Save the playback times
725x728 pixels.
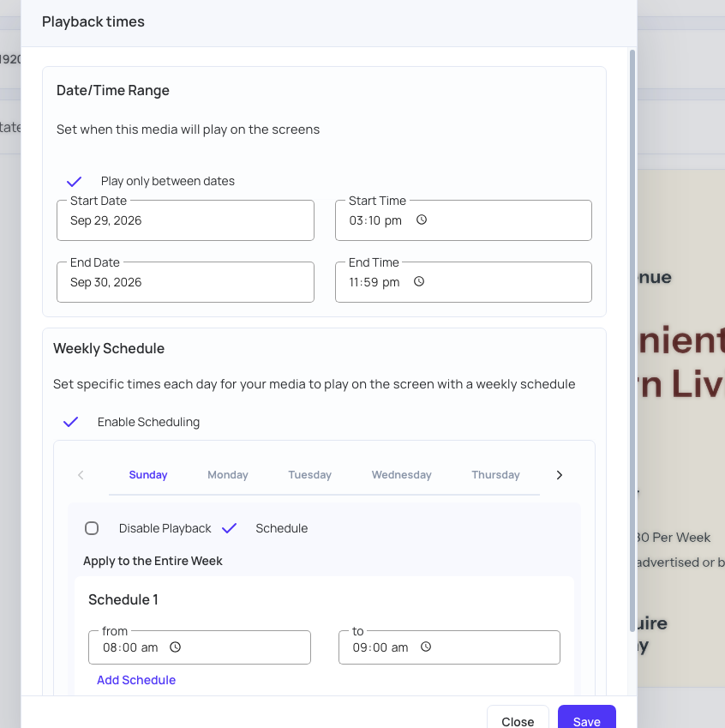587,718
